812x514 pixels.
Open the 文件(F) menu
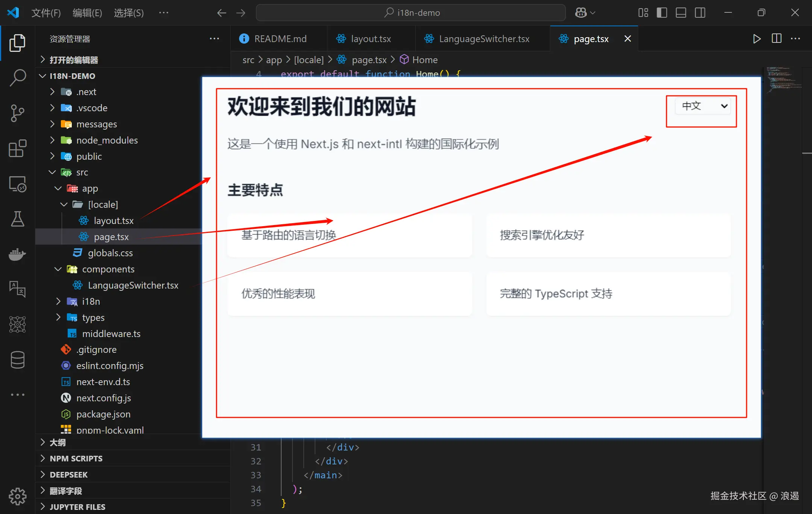coord(46,13)
